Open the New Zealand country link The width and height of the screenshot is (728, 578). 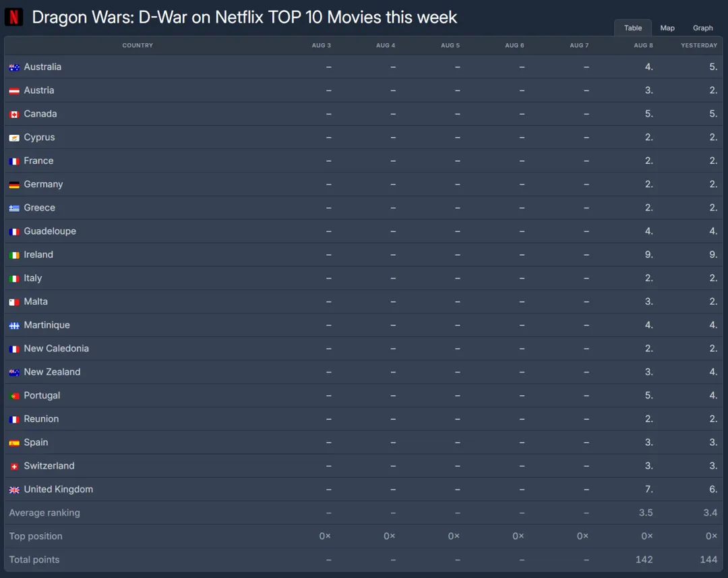pos(52,372)
